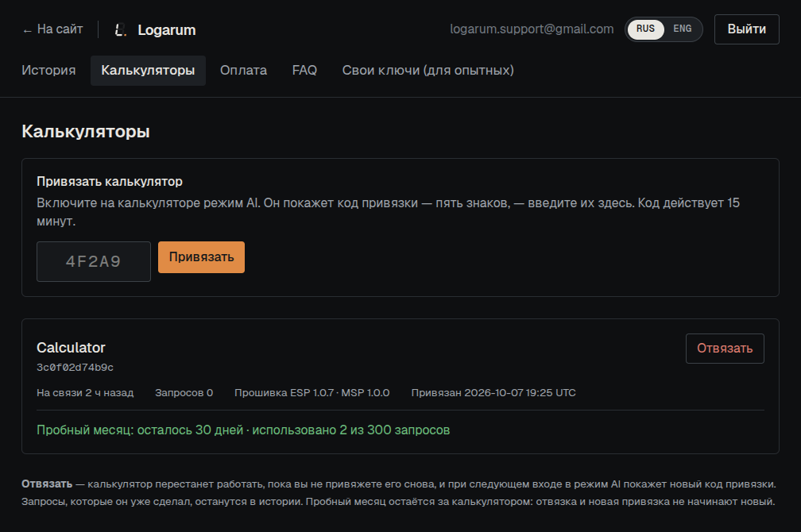Click the orange Привязать button
The height and width of the screenshot is (532, 801).
click(201, 257)
